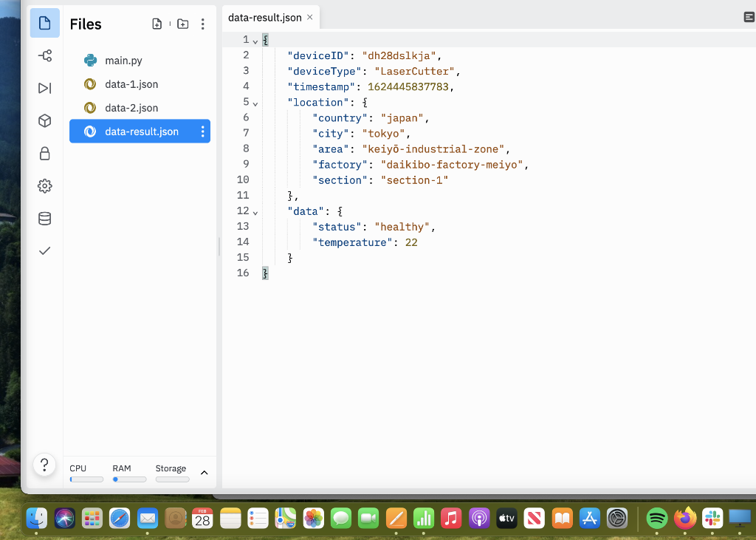
Task: Collapse the data block on line 12
Action: [x=255, y=211]
